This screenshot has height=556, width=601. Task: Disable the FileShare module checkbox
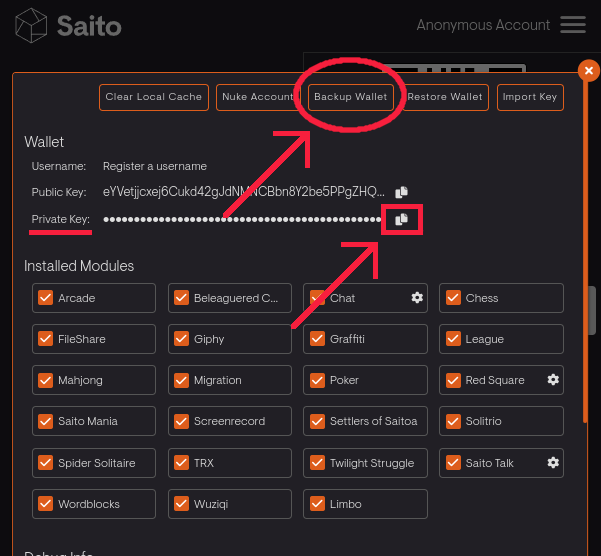(x=46, y=339)
